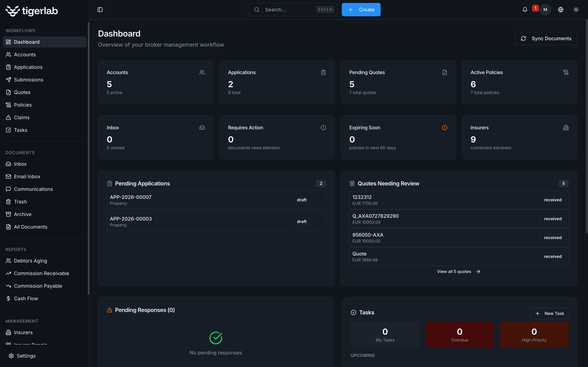
Task: Click the Requires Action warning icon
Action: click(x=323, y=128)
